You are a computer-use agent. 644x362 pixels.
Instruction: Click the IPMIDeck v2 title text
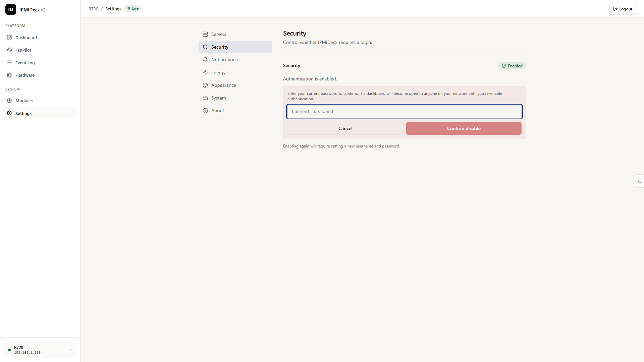[x=32, y=10]
